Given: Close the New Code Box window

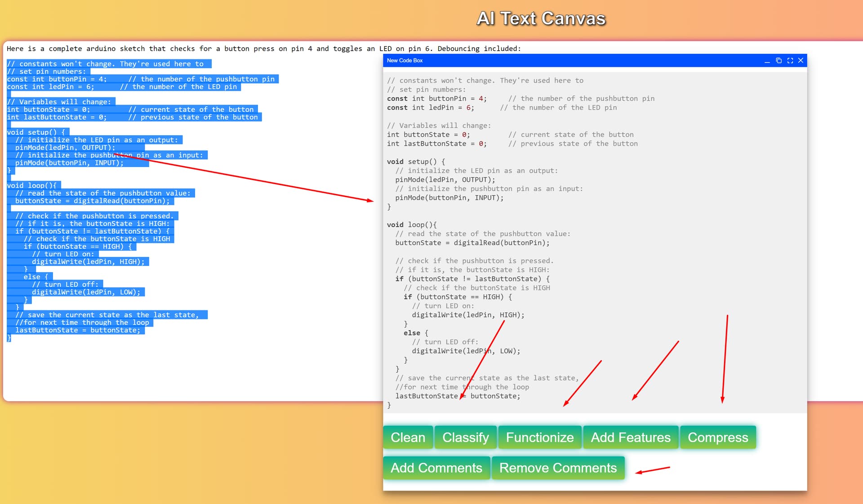Looking at the screenshot, I should click(x=801, y=61).
